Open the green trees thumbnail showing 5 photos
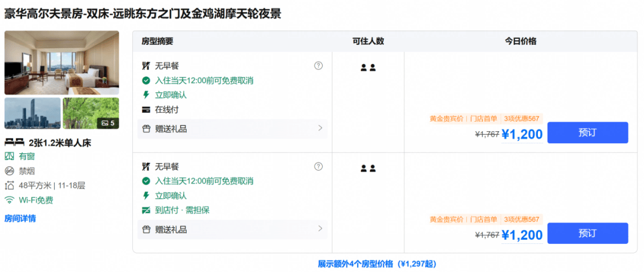 click(x=91, y=113)
